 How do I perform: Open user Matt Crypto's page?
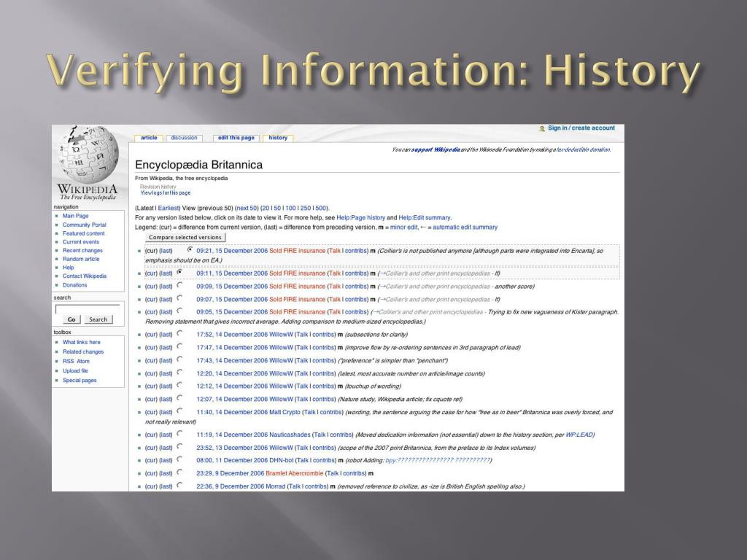click(x=285, y=412)
